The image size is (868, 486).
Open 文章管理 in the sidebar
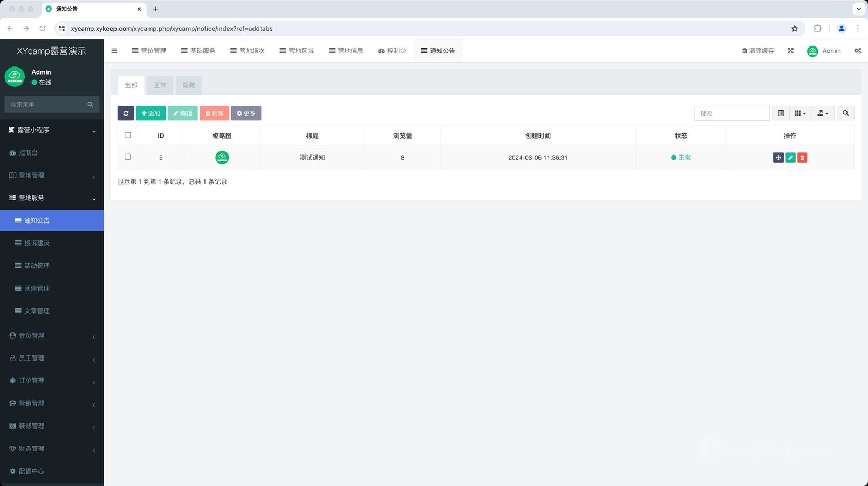(x=52, y=312)
